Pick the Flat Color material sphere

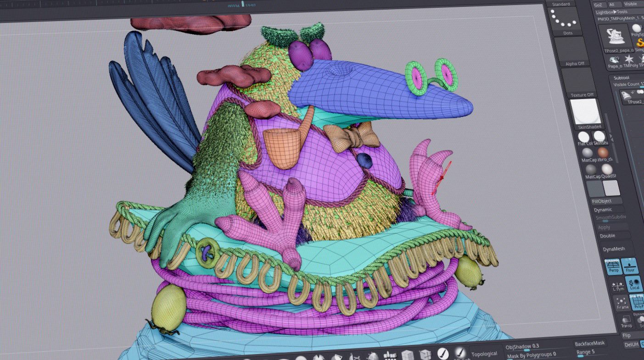[x=584, y=137]
